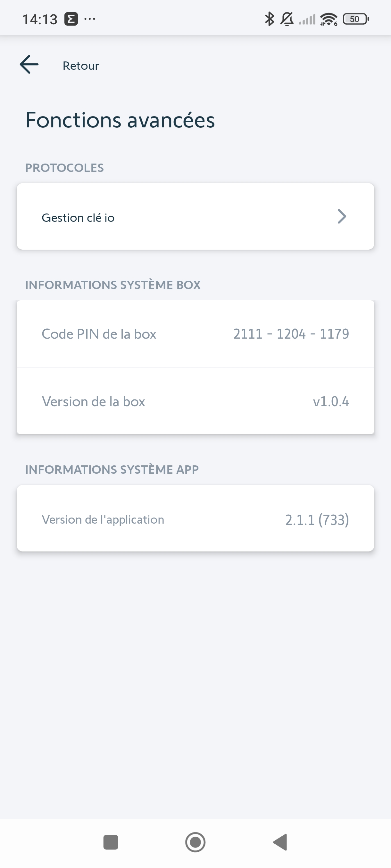Tap the back arrow icon
The height and width of the screenshot is (868, 391).
pyautogui.click(x=29, y=64)
